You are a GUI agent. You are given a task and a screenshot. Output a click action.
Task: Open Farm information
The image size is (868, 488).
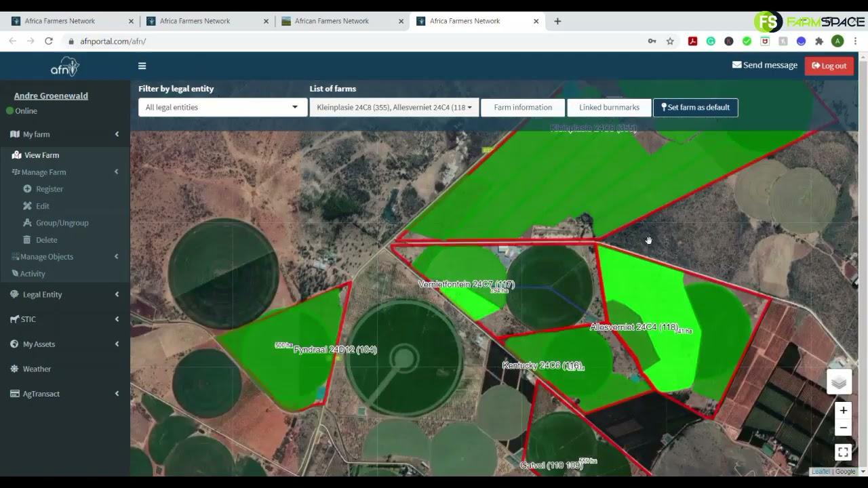pyautogui.click(x=523, y=107)
